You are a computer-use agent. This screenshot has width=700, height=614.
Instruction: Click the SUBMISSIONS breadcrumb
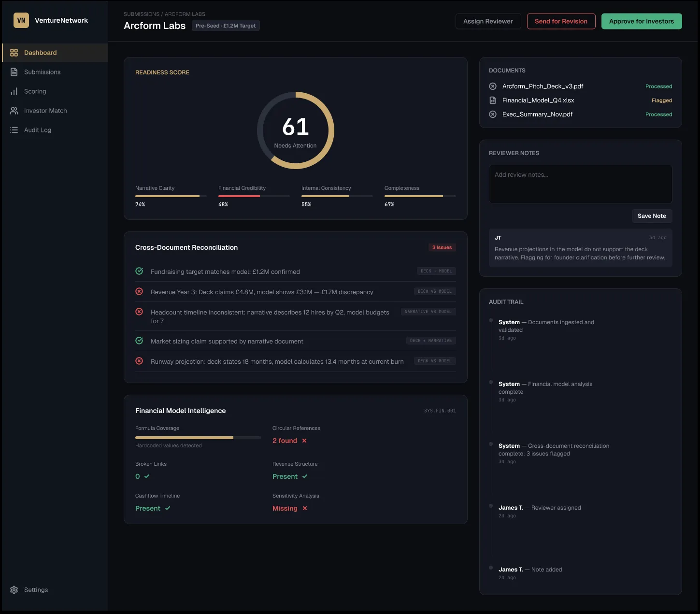click(142, 14)
